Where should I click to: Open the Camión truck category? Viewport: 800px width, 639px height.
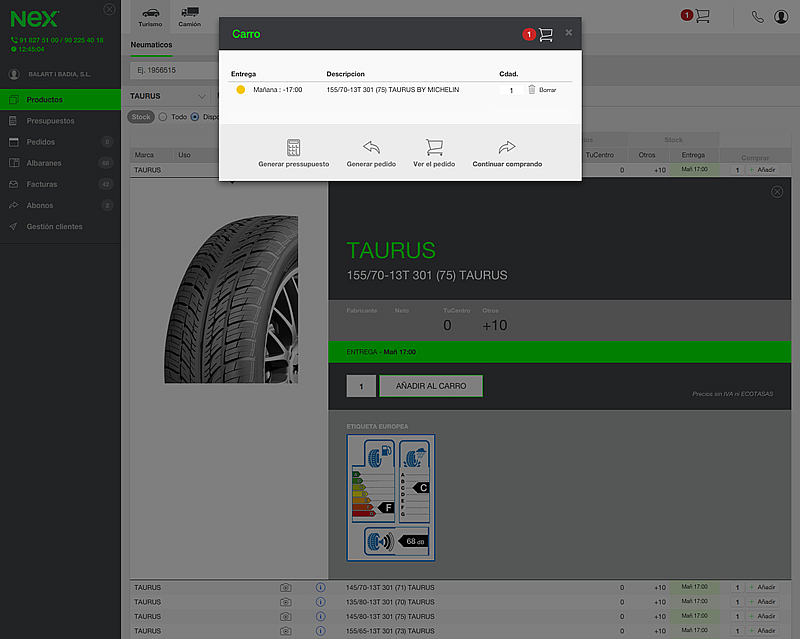pyautogui.click(x=190, y=16)
